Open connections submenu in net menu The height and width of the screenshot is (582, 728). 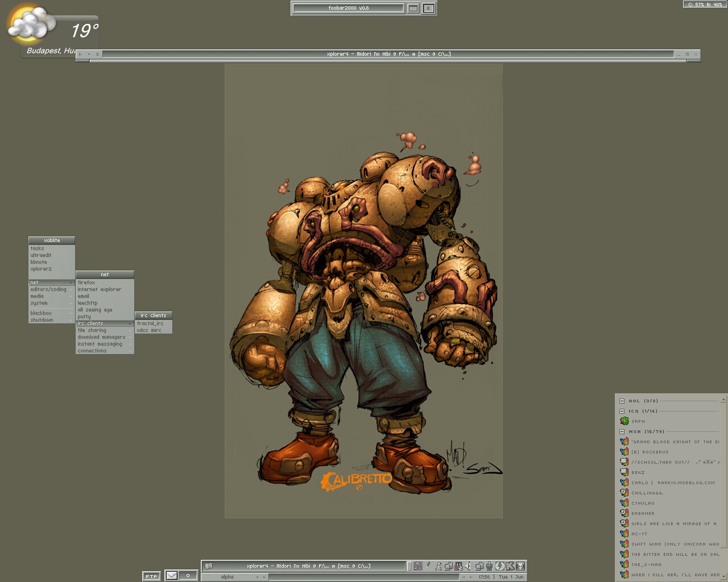point(105,351)
